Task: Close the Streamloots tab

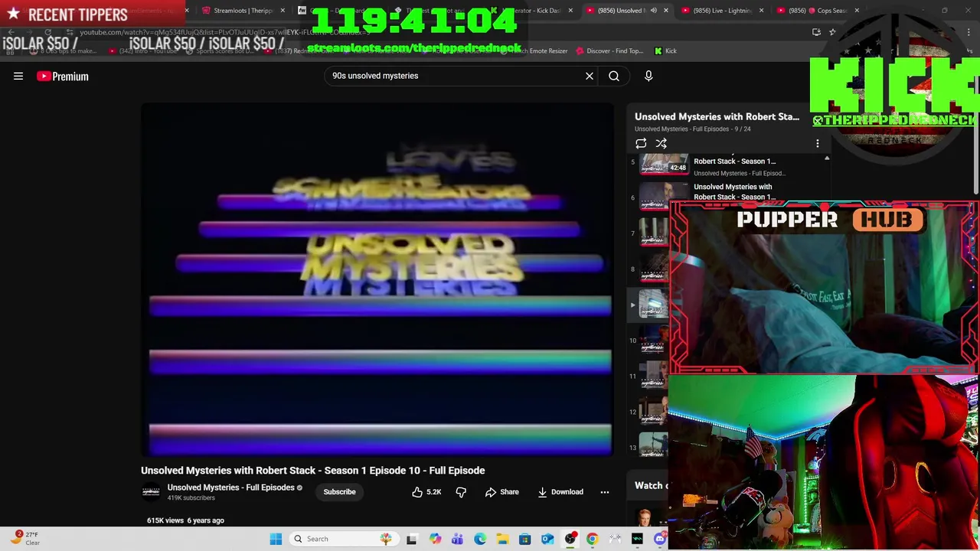Action: point(283,11)
